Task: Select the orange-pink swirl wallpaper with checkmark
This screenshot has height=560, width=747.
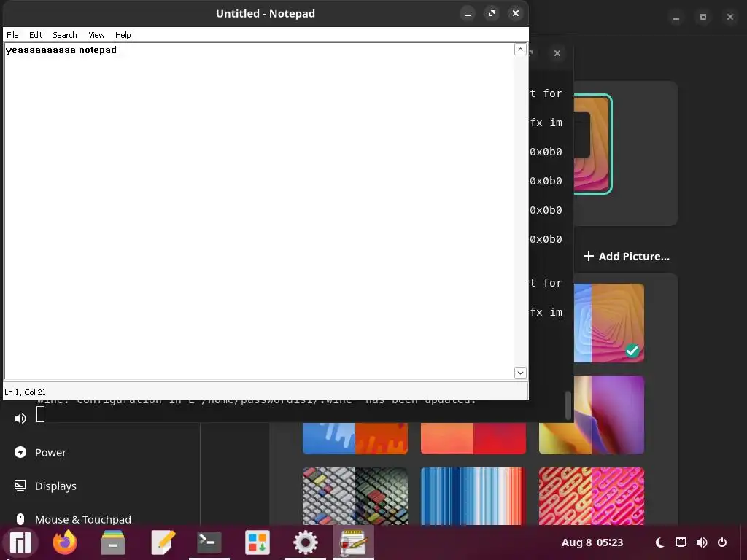Action: click(609, 323)
